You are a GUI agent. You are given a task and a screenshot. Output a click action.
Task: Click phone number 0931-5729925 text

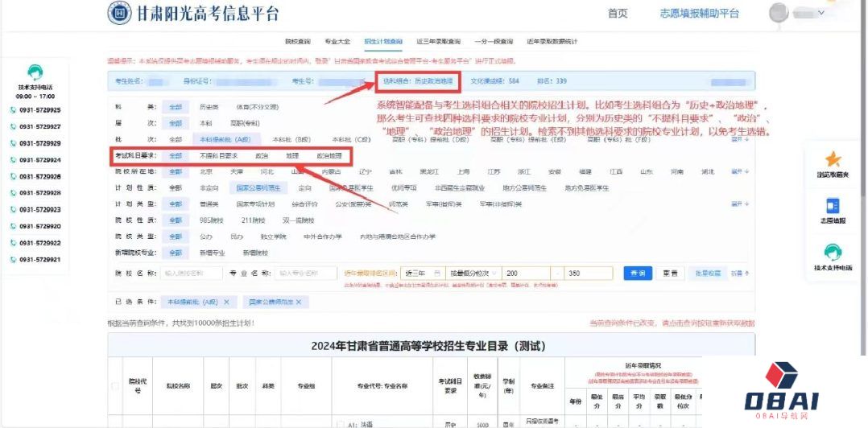pyautogui.click(x=40, y=110)
